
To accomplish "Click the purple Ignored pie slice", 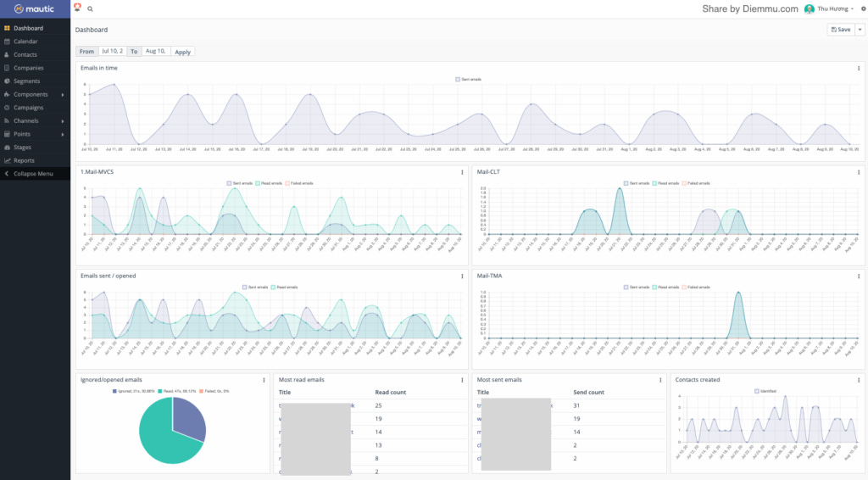I will [x=189, y=418].
